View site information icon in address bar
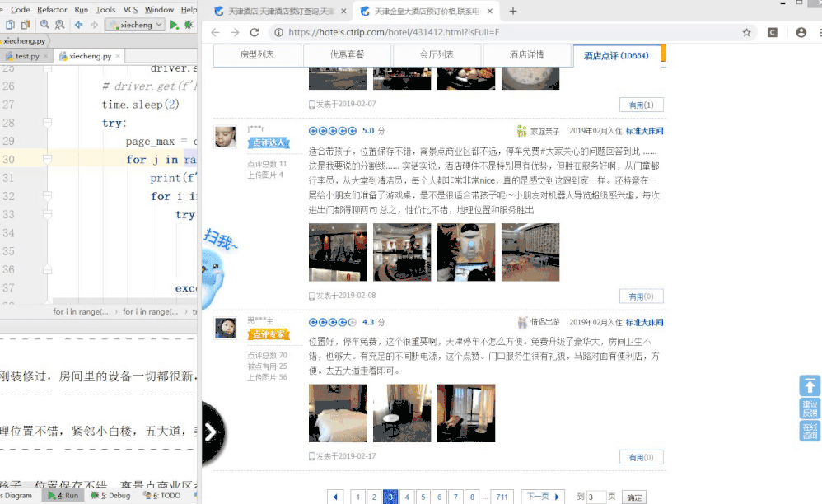 pyautogui.click(x=279, y=32)
